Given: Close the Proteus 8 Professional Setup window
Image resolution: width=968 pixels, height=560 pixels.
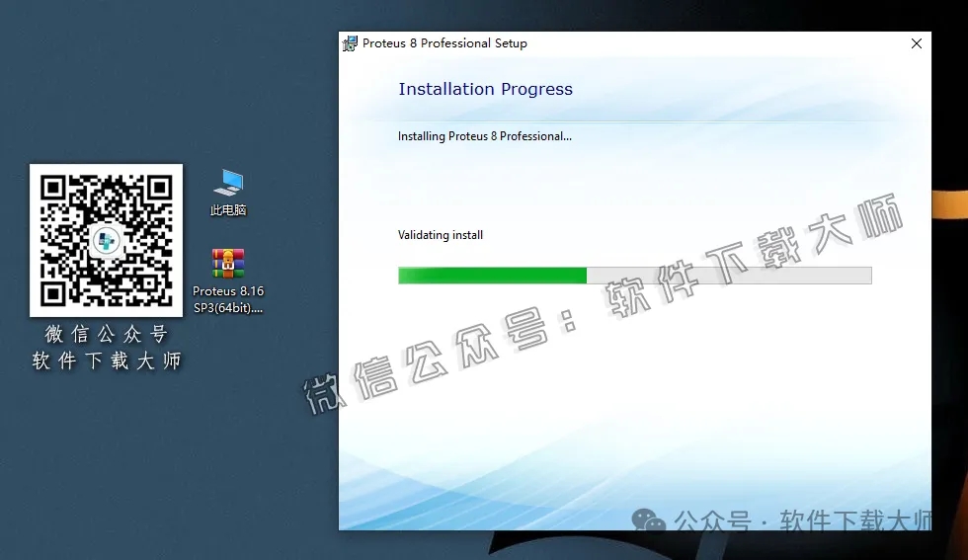Looking at the screenshot, I should (x=917, y=43).
